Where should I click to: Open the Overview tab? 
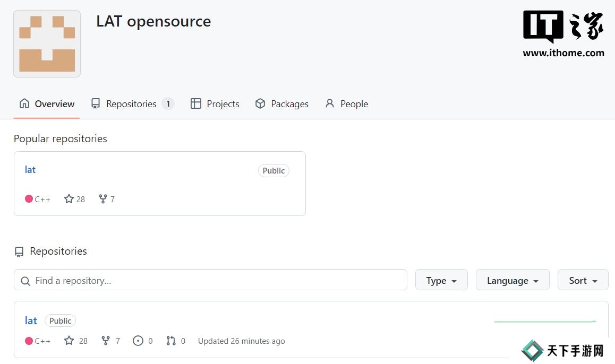click(x=47, y=104)
